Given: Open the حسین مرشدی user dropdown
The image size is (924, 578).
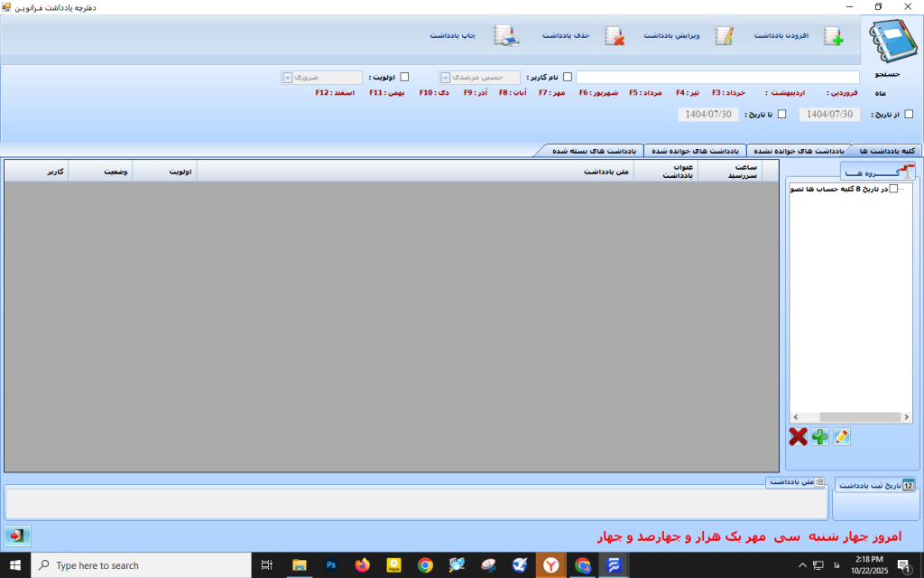Looking at the screenshot, I should 444,76.
